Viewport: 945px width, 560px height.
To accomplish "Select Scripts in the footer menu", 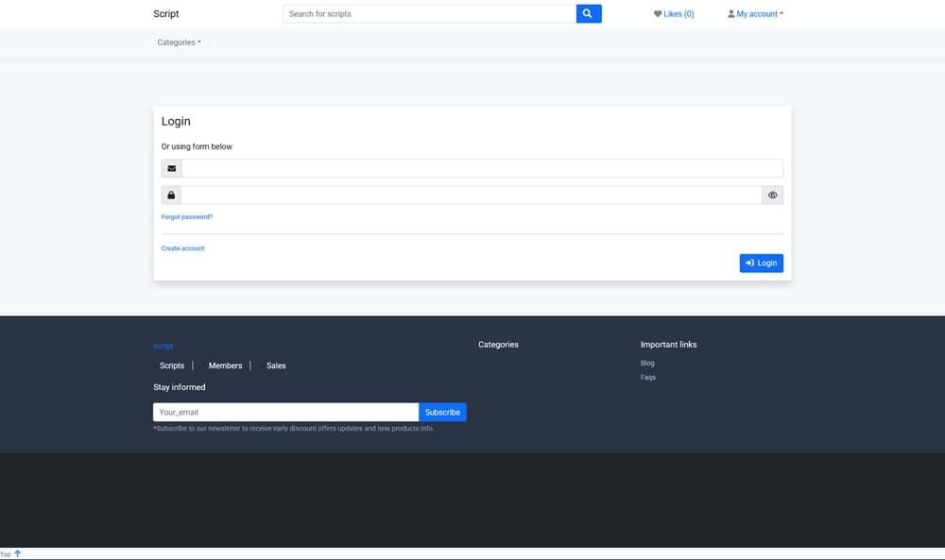I will click(172, 365).
